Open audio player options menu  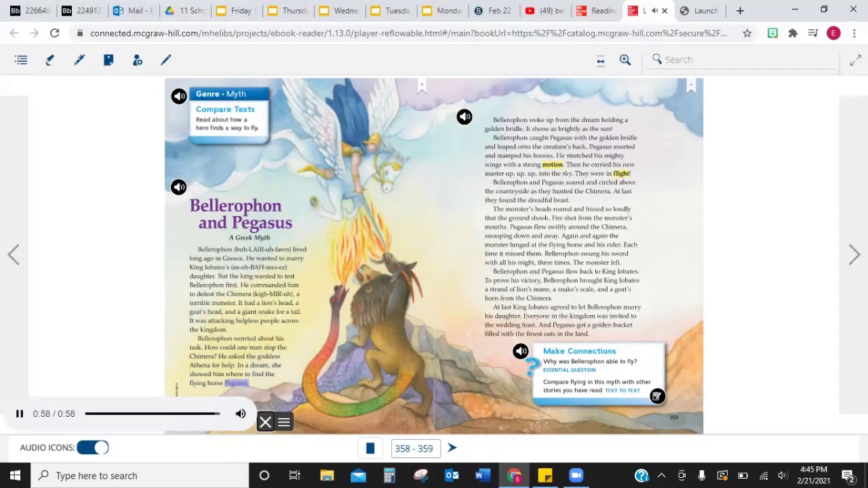[283, 422]
